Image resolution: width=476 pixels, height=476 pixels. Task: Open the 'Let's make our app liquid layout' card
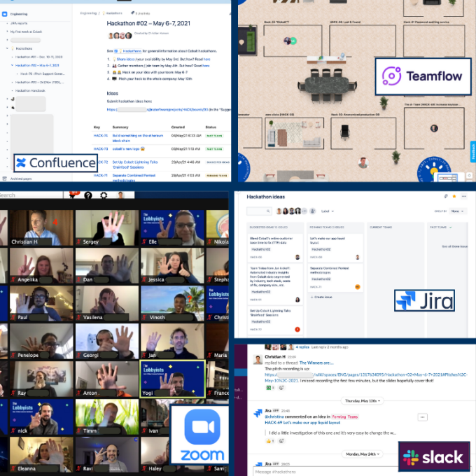pos(335,248)
